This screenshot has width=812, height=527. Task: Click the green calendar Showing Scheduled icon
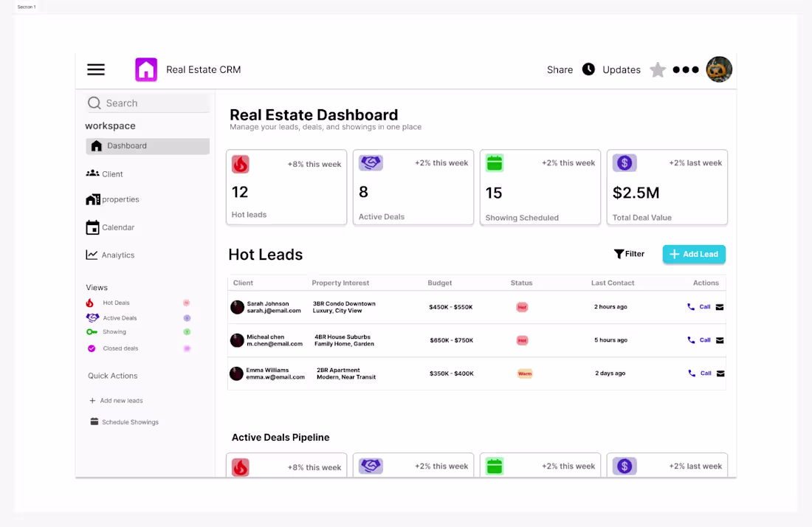click(x=494, y=162)
